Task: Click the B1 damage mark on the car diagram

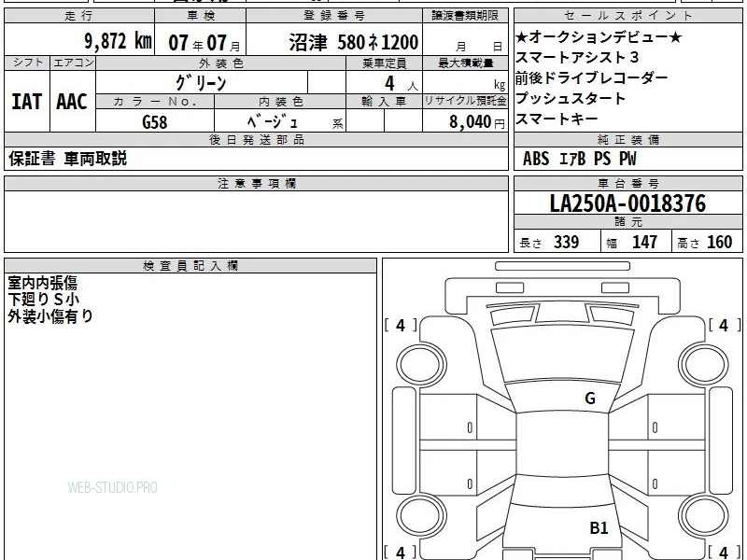Action: point(599,527)
